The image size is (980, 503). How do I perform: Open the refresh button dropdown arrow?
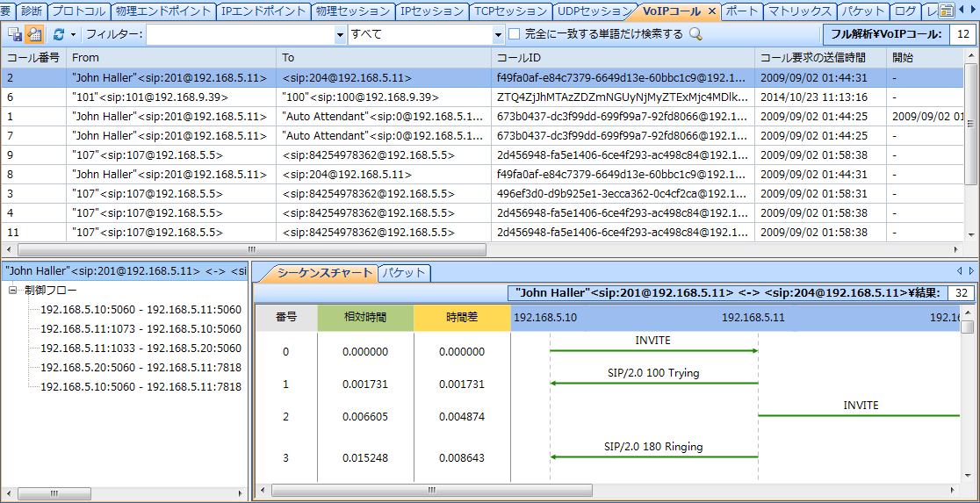[x=73, y=34]
